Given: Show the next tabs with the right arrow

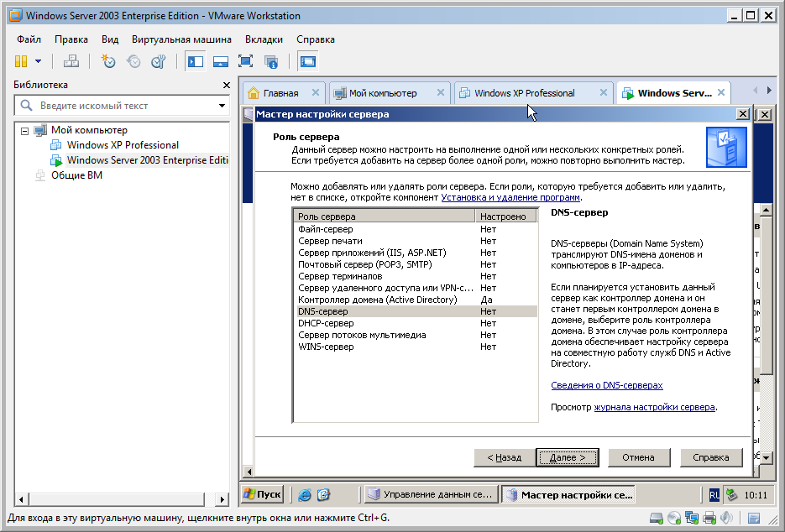Looking at the screenshot, I should point(769,91).
